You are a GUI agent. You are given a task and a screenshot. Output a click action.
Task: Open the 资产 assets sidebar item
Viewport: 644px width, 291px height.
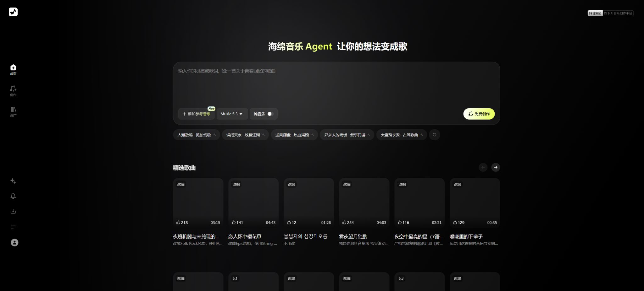pyautogui.click(x=13, y=111)
